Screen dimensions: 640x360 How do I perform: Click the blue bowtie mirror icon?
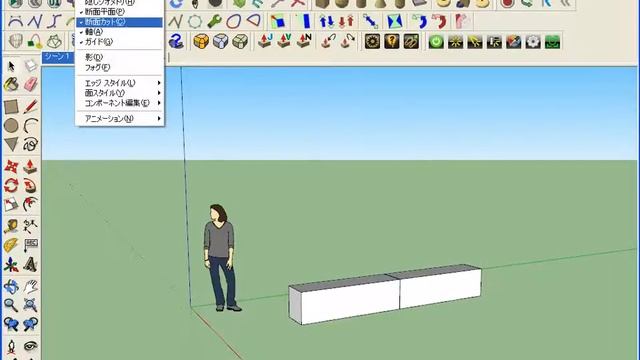click(x=394, y=21)
